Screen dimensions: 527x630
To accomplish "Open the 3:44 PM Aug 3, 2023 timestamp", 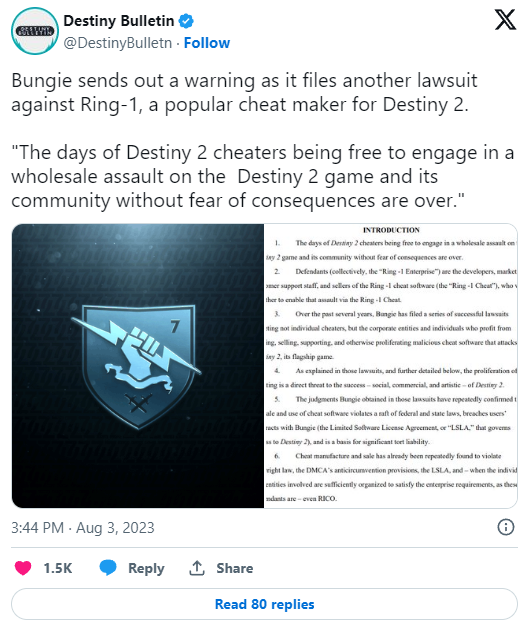I will pyautogui.click(x=83, y=528).
